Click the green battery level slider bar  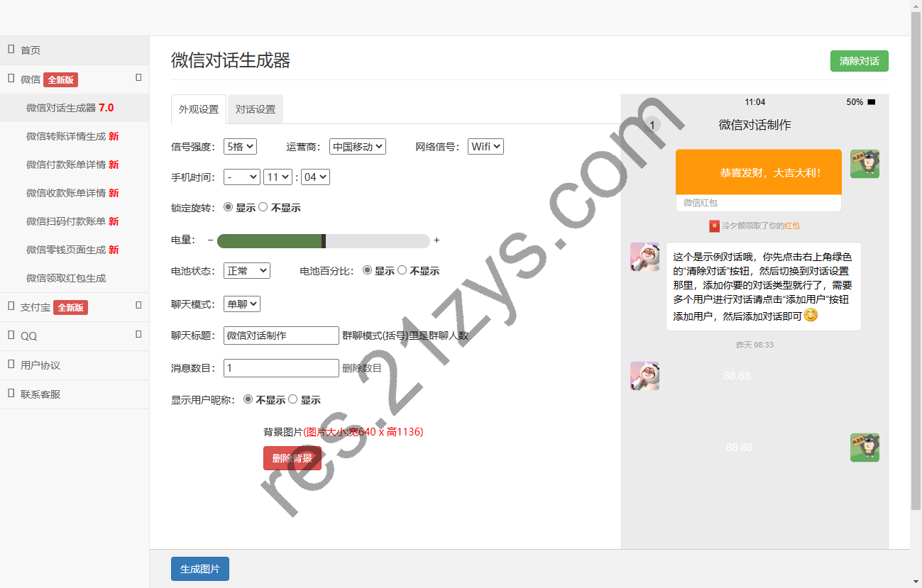point(270,240)
